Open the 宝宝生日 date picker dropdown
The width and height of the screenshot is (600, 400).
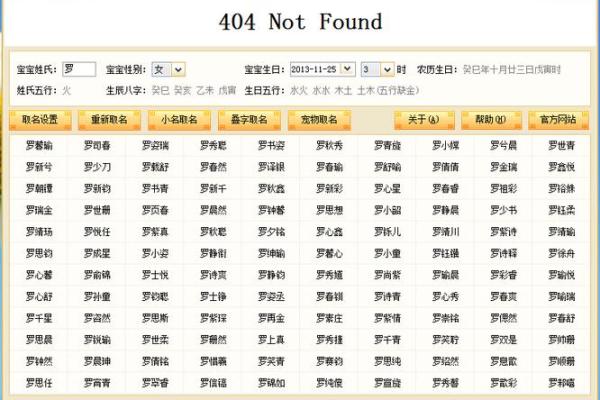pyautogui.click(x=347, y=69)
